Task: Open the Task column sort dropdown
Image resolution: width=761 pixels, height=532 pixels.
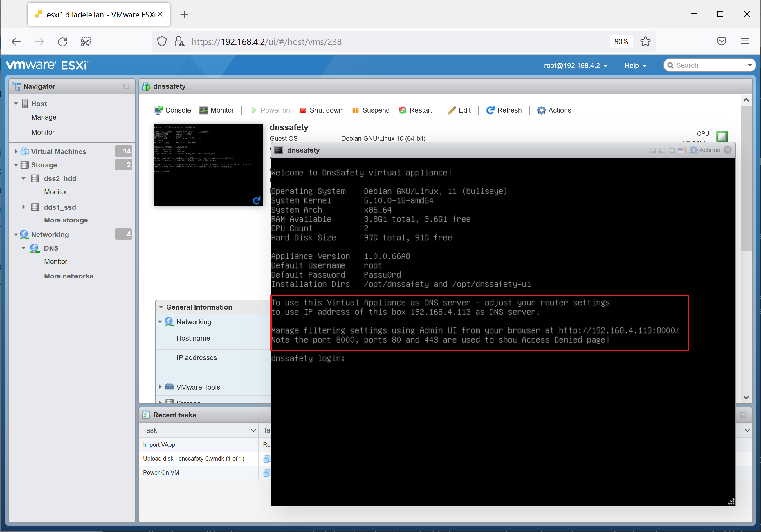Action: pyautogui.click(x=254, y=430)
